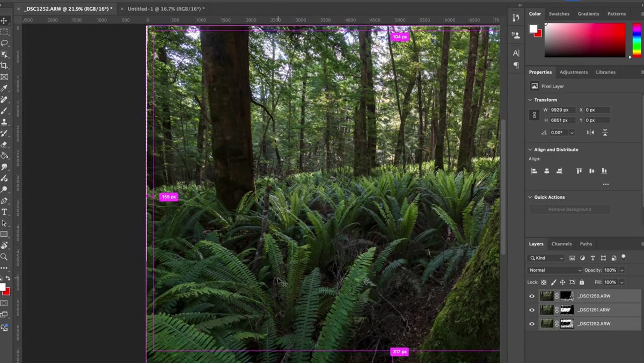This screenshot has width=644, height=363.
Task: Select the Dodge tool
Action: (x=4, y=190)
